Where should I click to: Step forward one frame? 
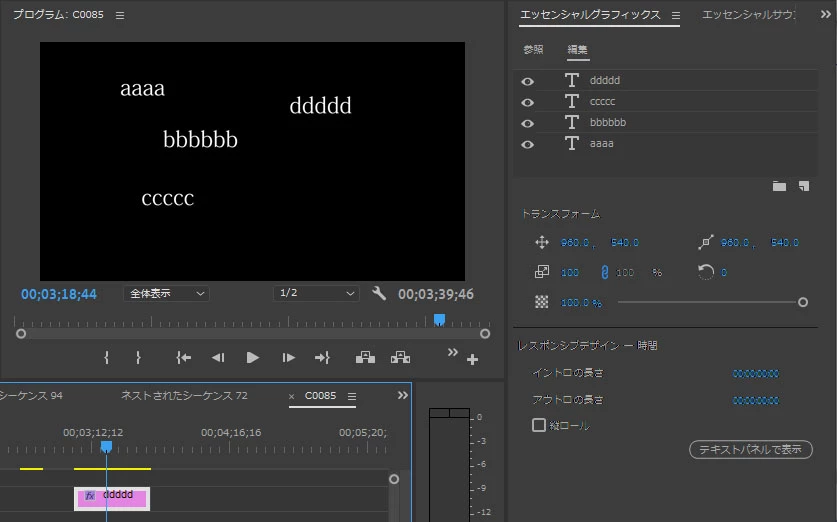[x=288, y=358]
